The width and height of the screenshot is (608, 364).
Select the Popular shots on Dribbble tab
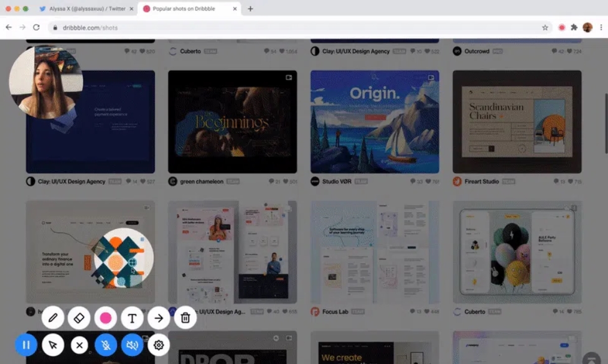tap(190, 9)
